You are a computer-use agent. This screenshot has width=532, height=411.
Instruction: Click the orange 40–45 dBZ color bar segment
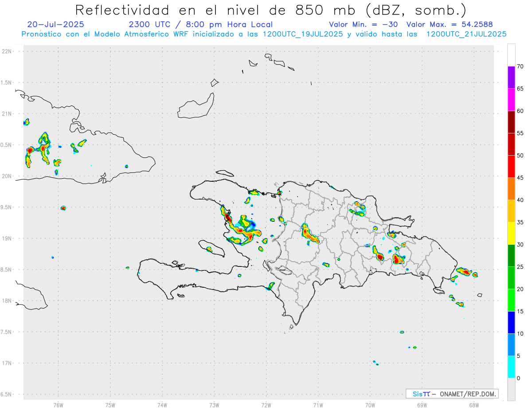(511, 189)
